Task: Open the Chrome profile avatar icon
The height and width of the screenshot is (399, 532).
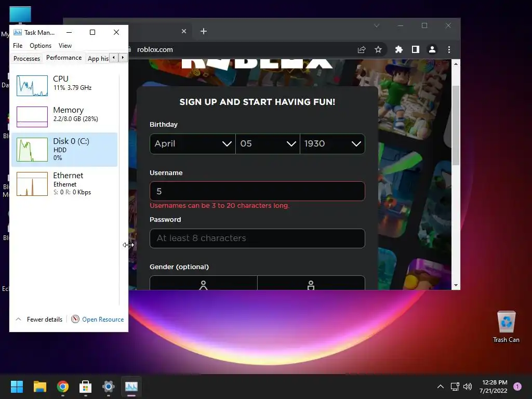Action: point(432,49)
